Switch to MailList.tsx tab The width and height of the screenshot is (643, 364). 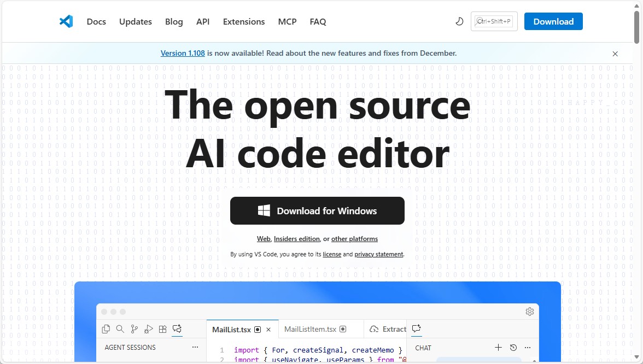tap(242, 330)
